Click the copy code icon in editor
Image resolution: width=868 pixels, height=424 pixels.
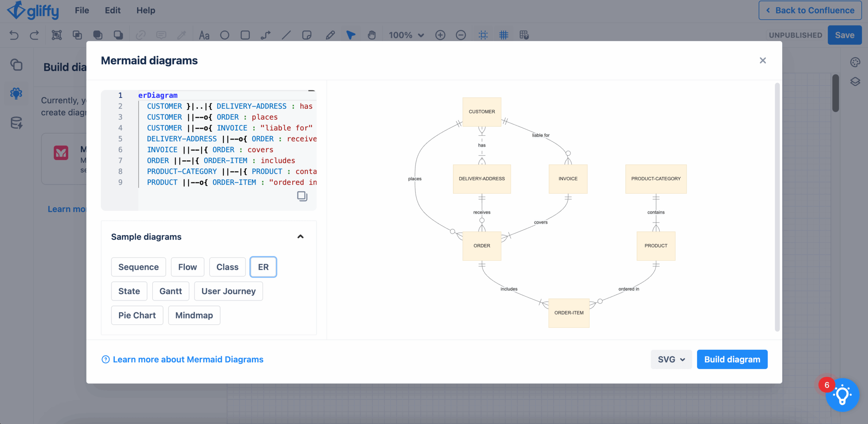pos(302,196)
